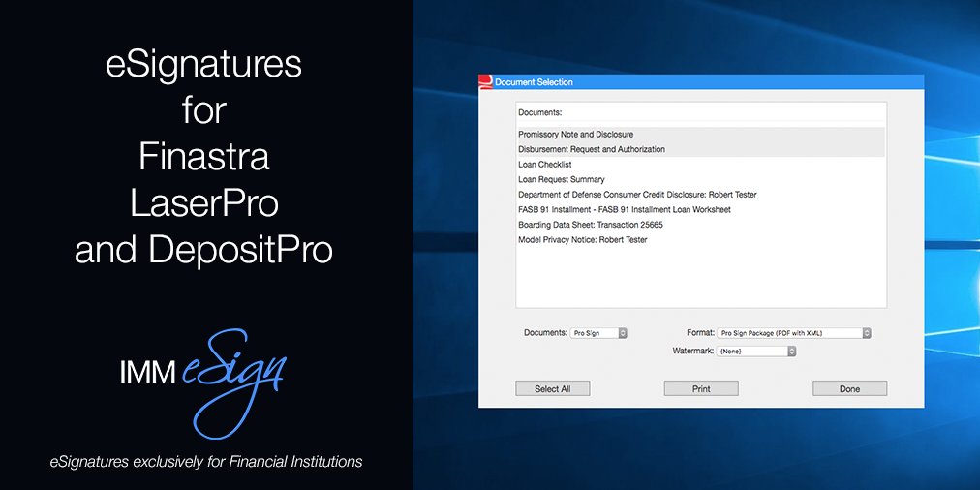Click the IMM eSign logo

(x=203, y=383)
